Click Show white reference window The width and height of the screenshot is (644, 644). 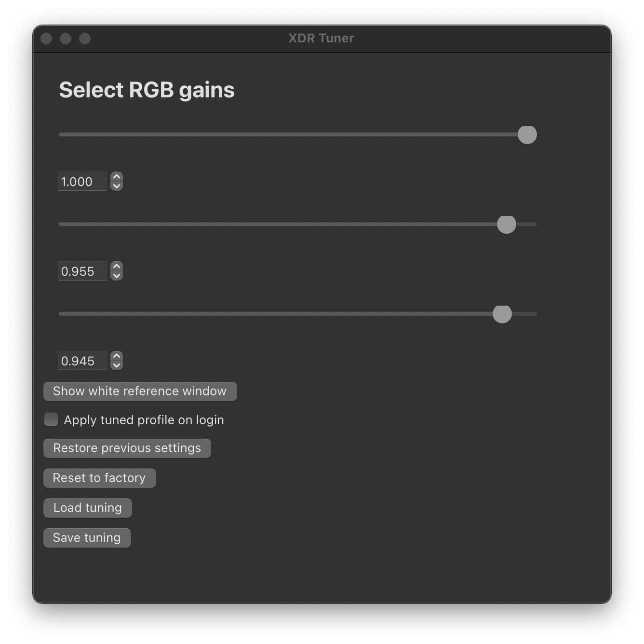140,391
